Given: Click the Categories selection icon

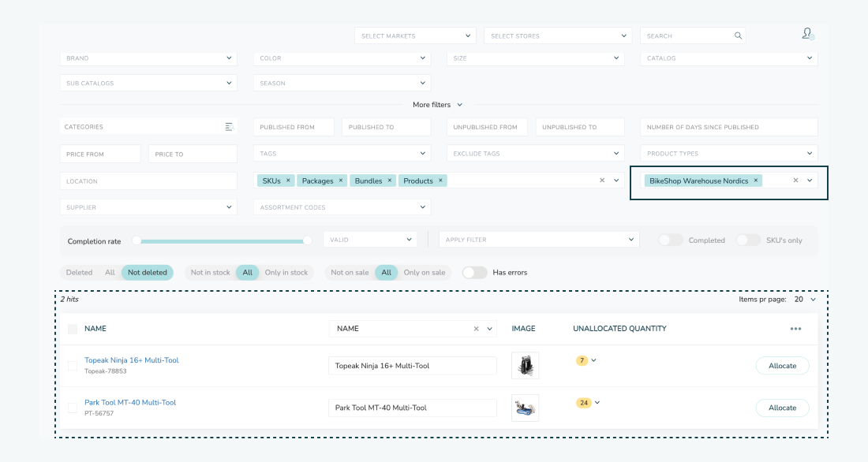Looking at the screenshot, I should click(230, 126).
